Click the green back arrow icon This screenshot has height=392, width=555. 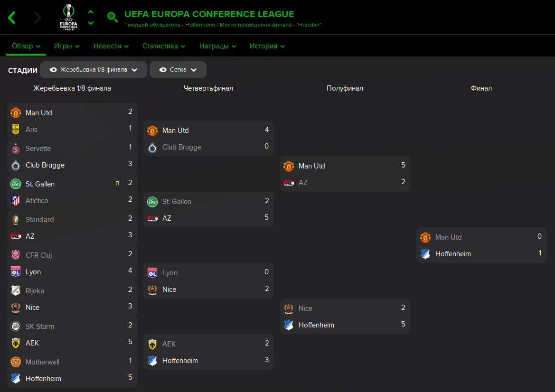click(12, 18)
